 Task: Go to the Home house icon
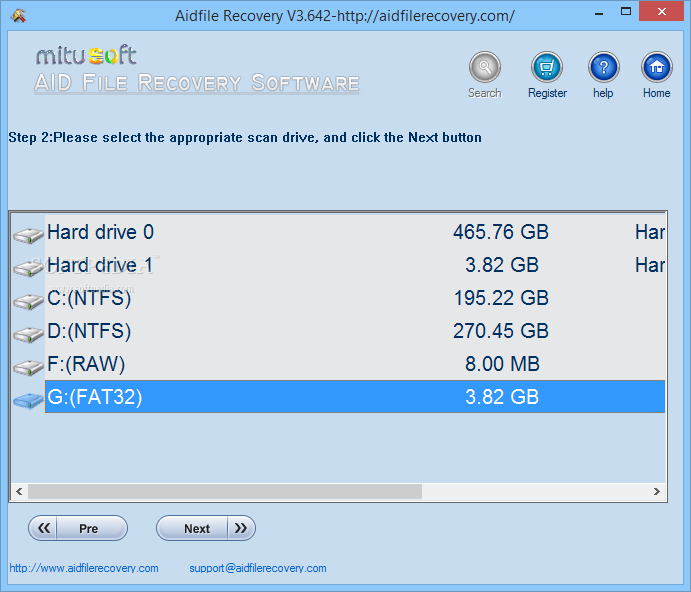[x=656, y=67]
